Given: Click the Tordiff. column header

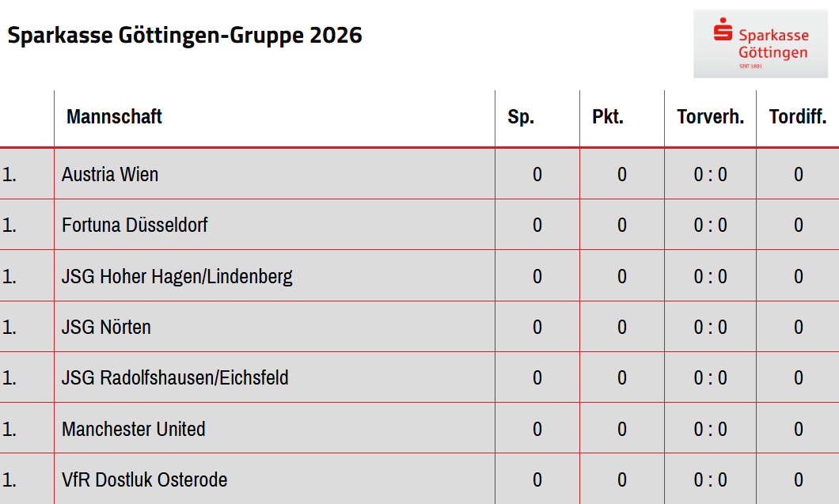Looking at the screenshot, I should click(x=797, y=117).
